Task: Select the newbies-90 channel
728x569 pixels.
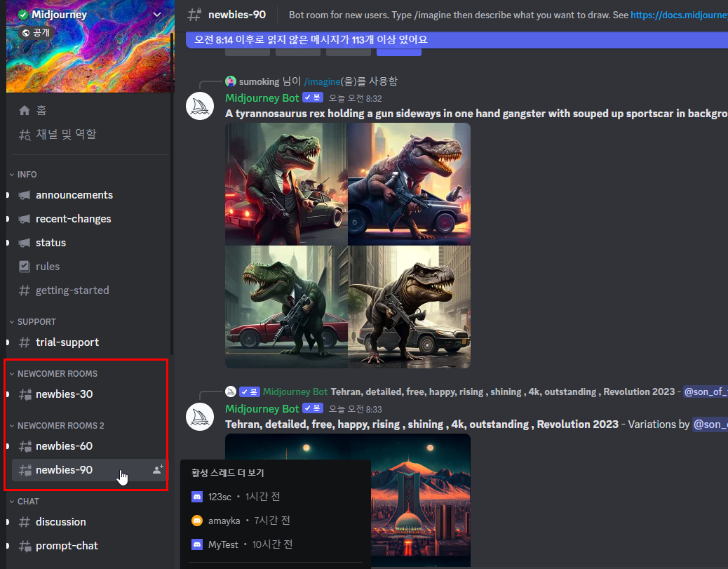Action: [88, 470]
